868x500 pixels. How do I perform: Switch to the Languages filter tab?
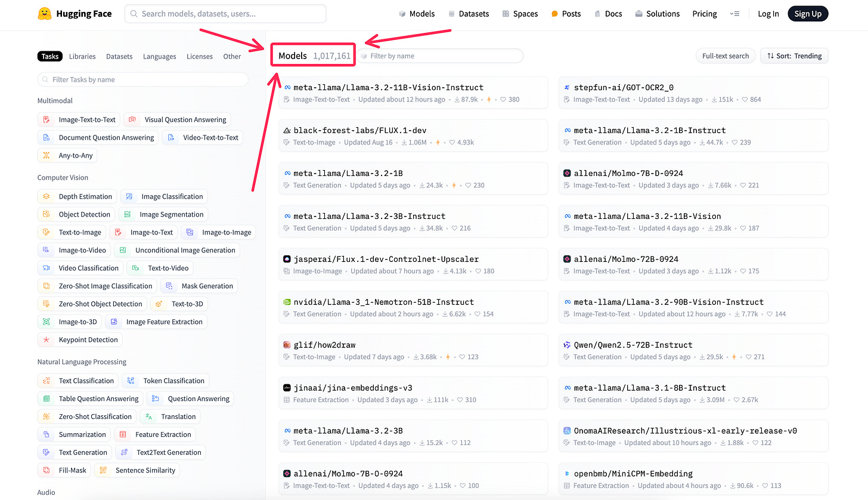coord(159,56)
